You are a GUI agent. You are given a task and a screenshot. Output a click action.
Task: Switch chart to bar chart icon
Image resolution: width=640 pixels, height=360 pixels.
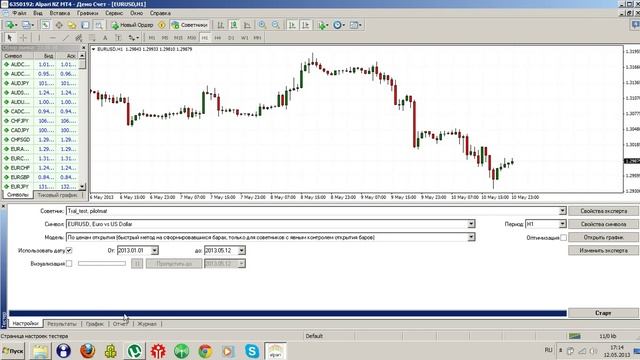[x=220, y=25]
